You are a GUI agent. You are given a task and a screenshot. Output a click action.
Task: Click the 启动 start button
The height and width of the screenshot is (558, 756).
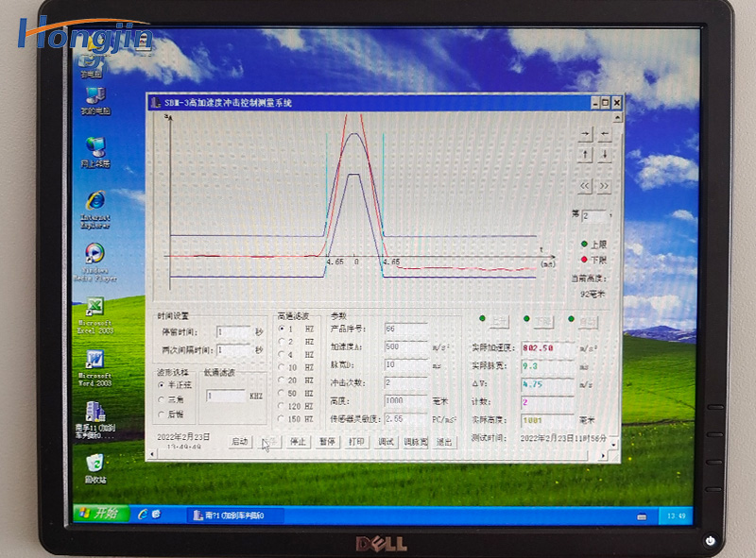click(x=240, y=442)
